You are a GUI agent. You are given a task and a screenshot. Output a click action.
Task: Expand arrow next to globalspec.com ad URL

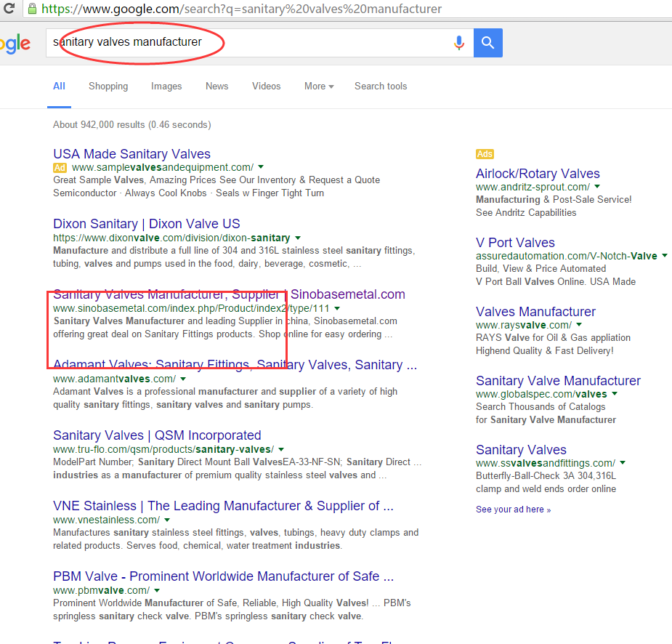click(615, 394)
